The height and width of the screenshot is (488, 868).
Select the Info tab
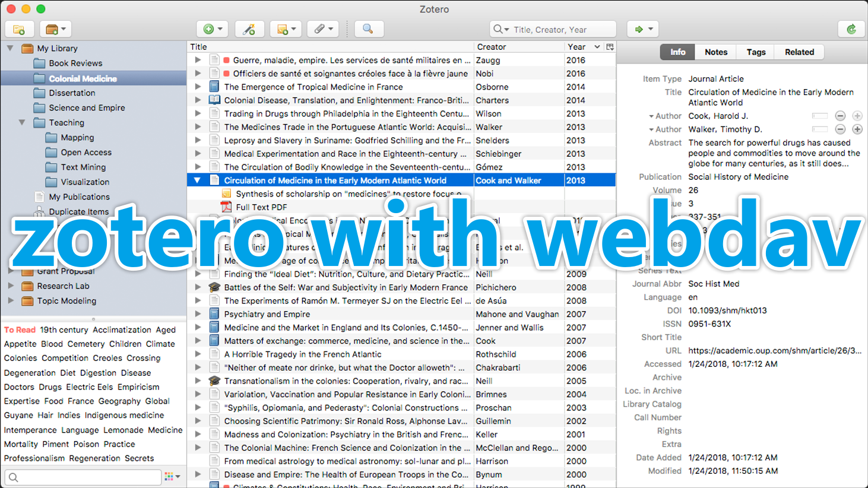click(678, 52)
